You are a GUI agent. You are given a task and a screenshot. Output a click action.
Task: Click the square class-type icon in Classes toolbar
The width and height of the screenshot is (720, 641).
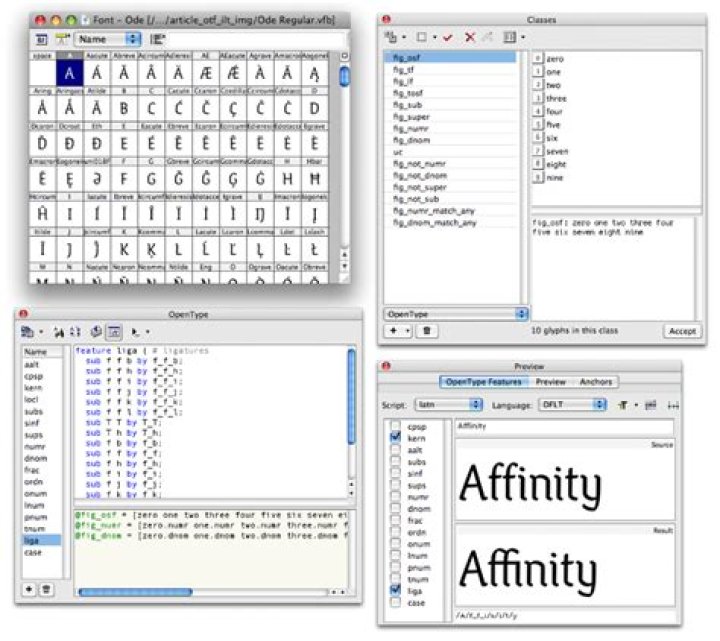coord(421,37)
